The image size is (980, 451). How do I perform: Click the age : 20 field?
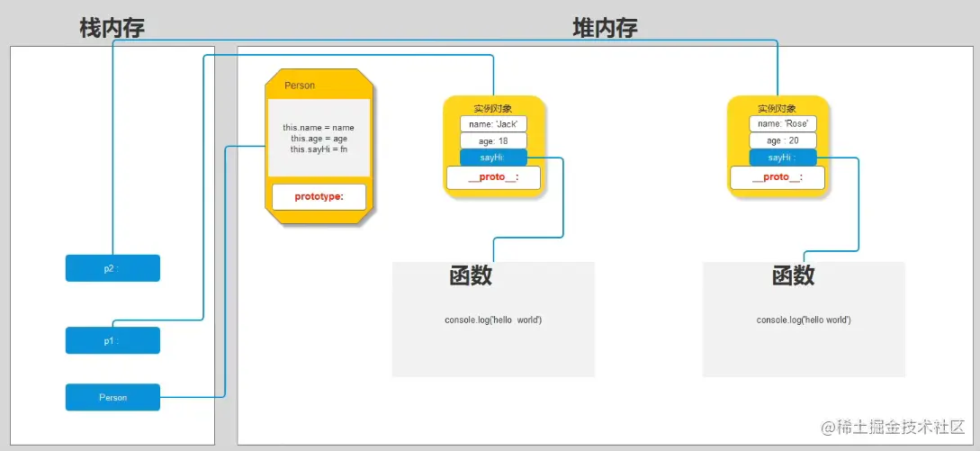(x=783, y=140)
